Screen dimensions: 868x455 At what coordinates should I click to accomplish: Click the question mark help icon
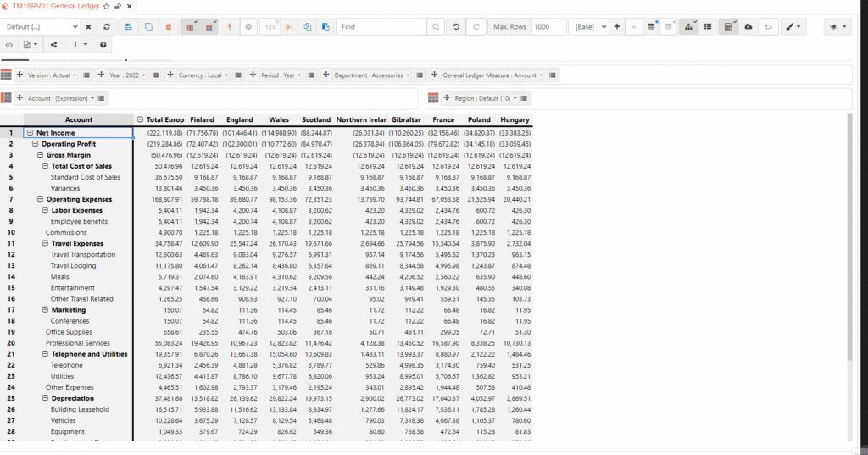103,44
